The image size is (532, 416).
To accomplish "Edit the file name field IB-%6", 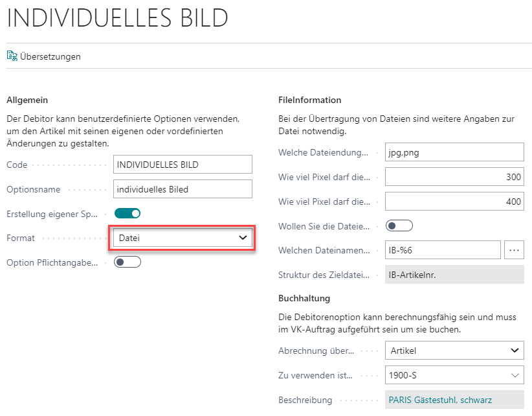I will [443, 250].
